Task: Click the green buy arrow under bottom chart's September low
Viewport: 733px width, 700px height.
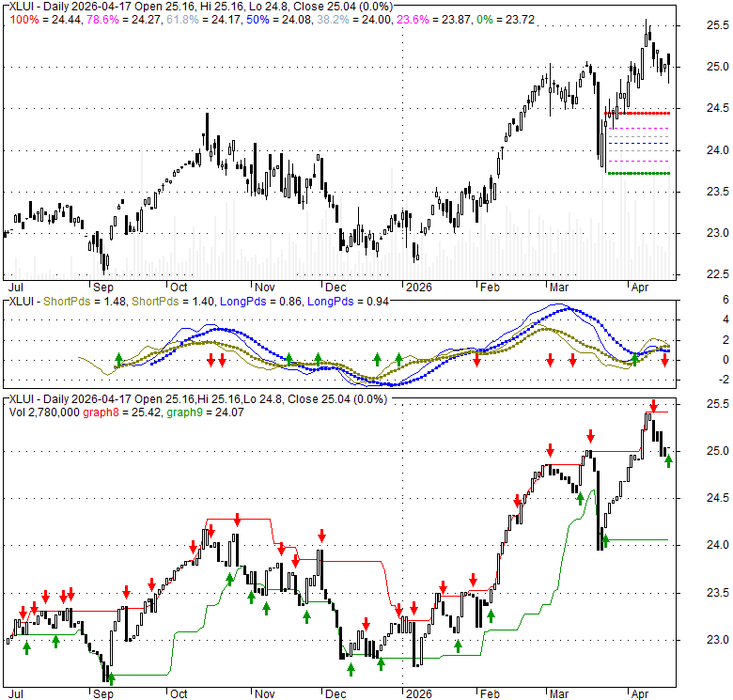Action: click(111, 678)
